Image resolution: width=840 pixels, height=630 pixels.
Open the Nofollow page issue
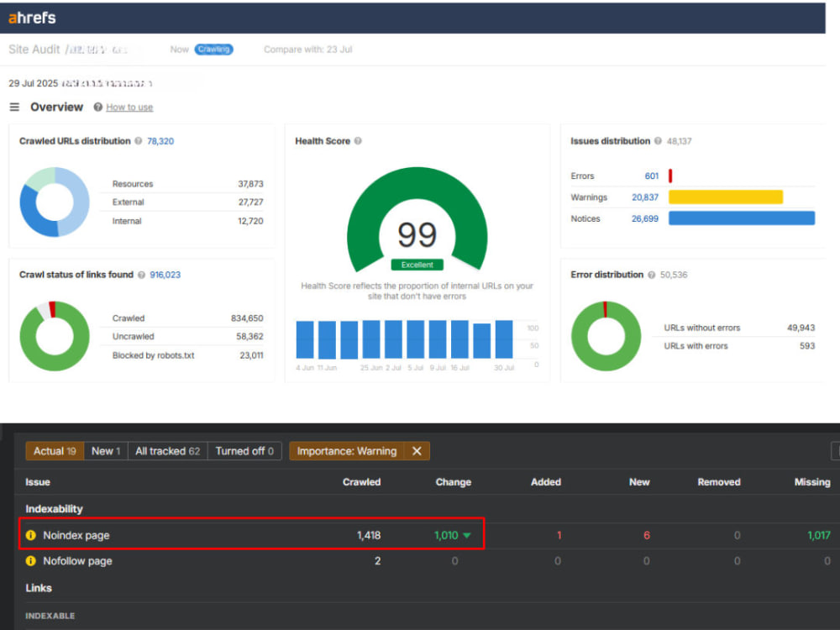(x=77, y=561)
